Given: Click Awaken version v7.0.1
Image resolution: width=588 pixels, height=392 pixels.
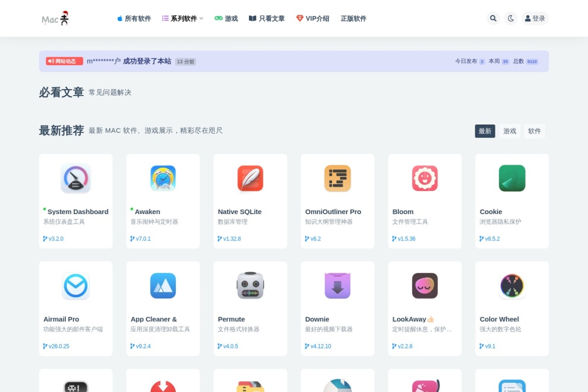Looking at the screenshot, I should 141,239.
